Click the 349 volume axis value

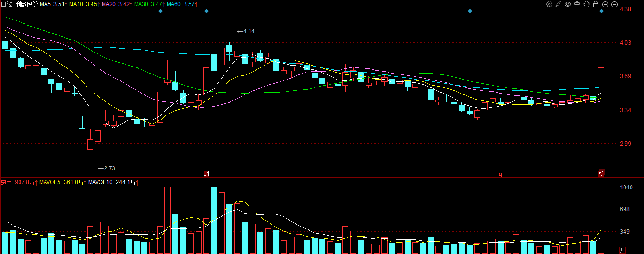click(x=625, y=232)
